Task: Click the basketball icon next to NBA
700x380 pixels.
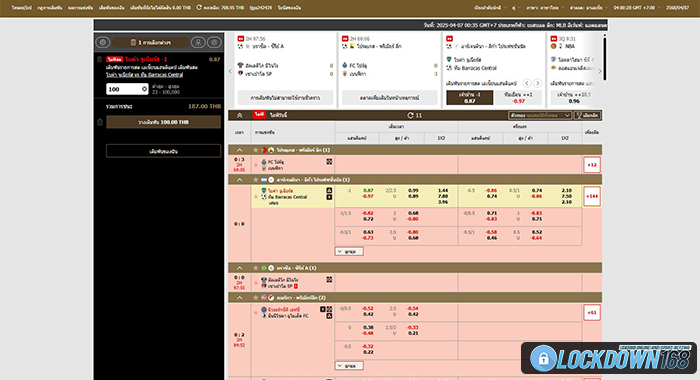Action: point(554,46)
